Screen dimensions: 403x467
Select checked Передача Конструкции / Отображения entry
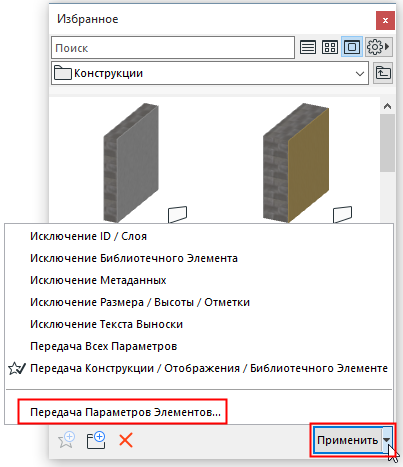coord(199,368)
